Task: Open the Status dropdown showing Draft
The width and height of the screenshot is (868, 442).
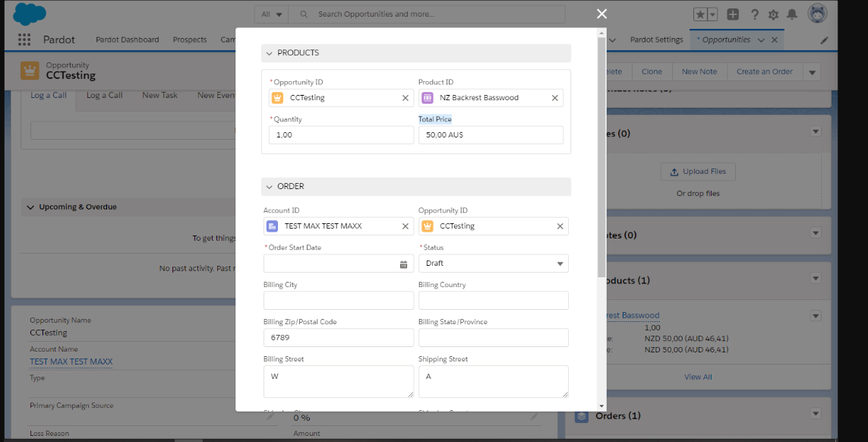Action: pos(493,264)
